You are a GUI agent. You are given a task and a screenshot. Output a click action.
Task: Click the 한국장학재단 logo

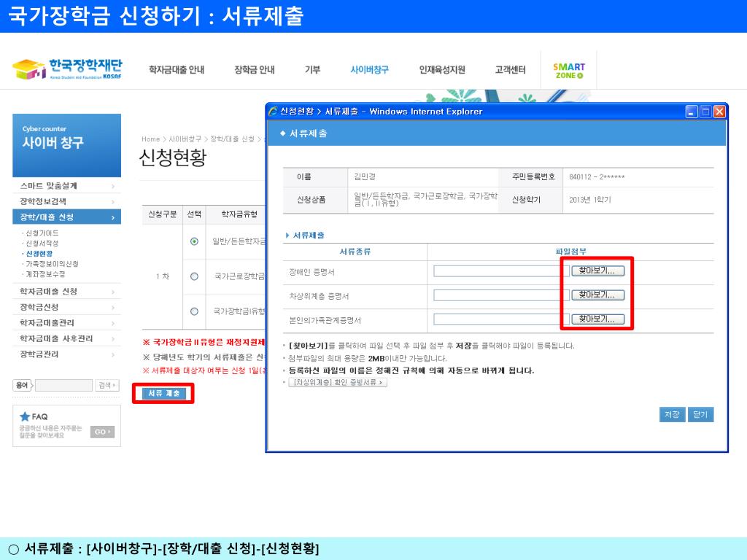(x=67, y=69)
